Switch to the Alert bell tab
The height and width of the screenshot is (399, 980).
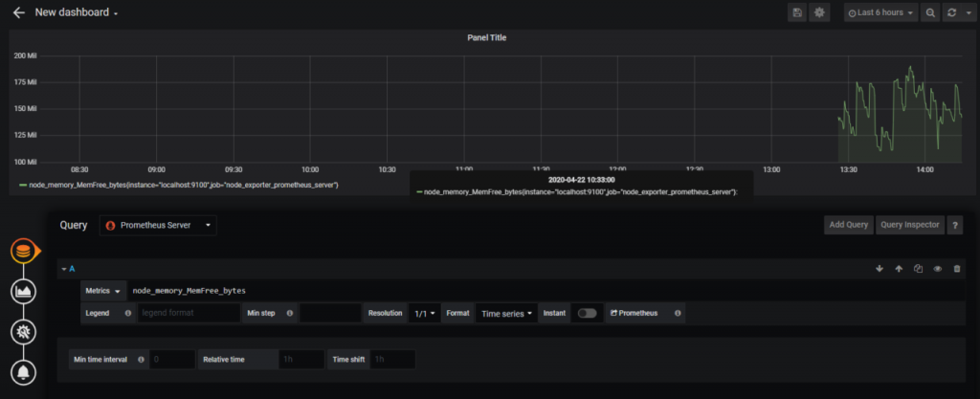click(x=23, y=372)
